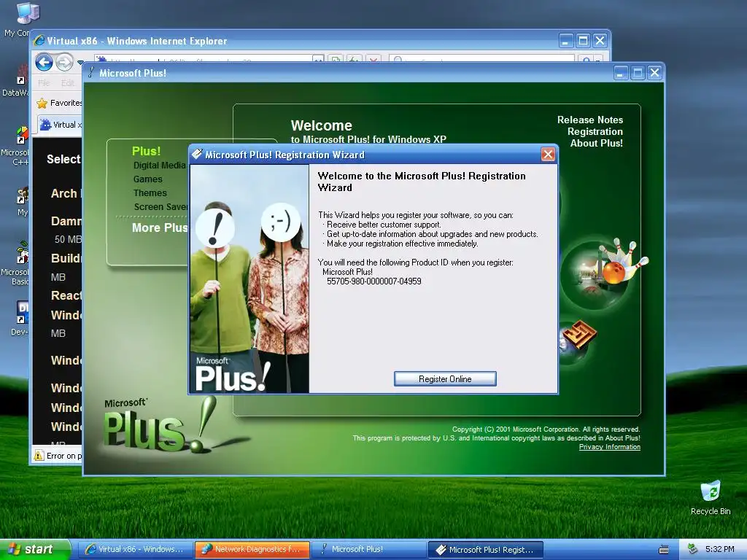Select Games in the Plus! menu
This screenshot has height=560, width=747.
(x=147, y=179)
